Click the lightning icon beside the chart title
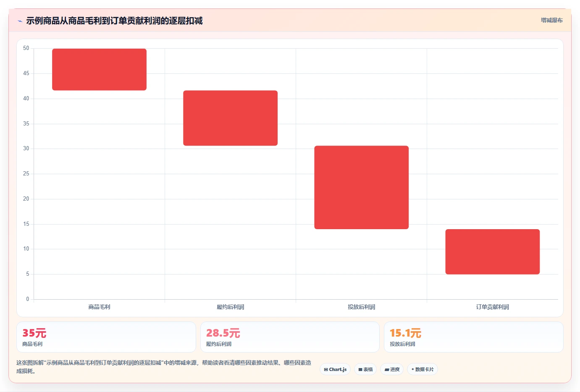 20,21
